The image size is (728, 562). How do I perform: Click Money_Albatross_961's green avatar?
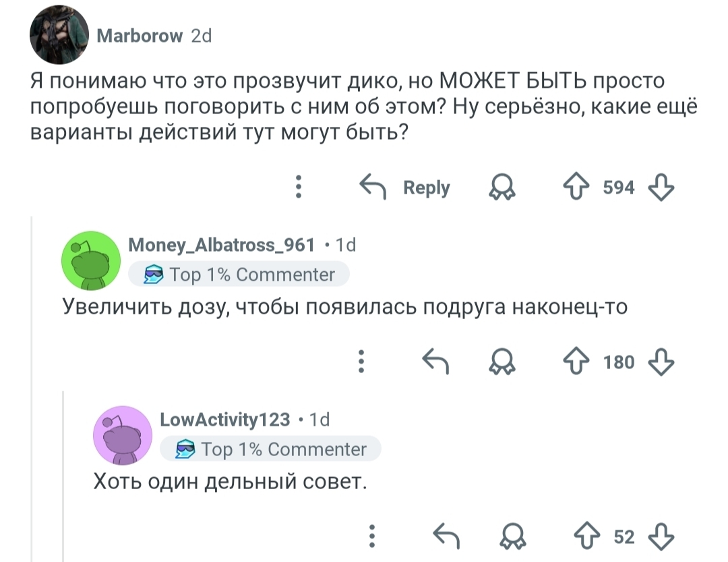(91, 260)
